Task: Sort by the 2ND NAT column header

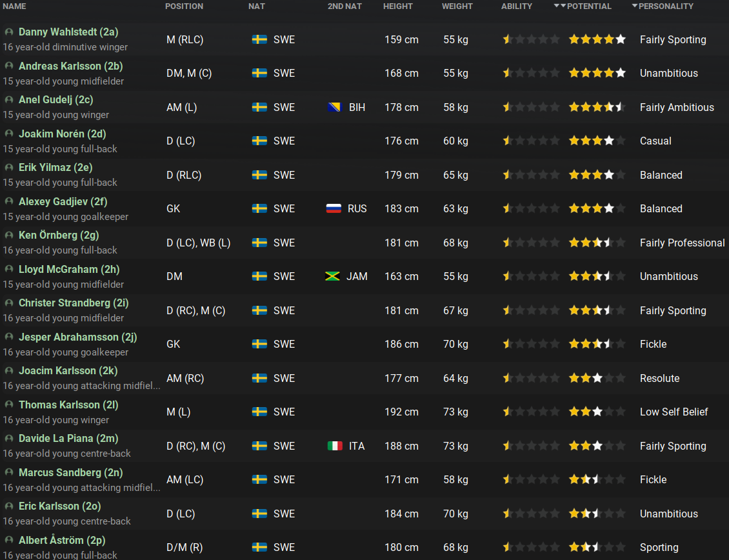Action: pyautogui.click(x=345, y=6)
